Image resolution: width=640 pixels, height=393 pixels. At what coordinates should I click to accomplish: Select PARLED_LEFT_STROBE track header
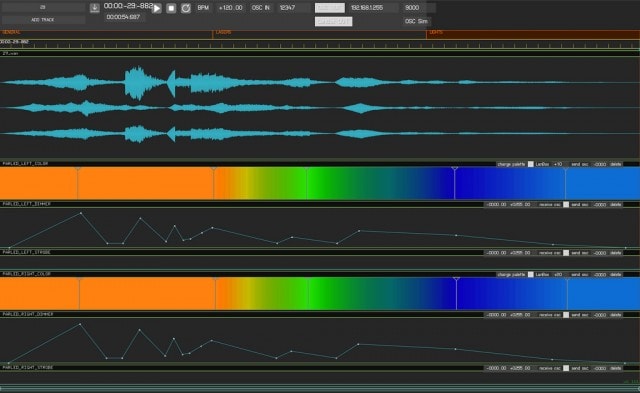click(27, 252)
